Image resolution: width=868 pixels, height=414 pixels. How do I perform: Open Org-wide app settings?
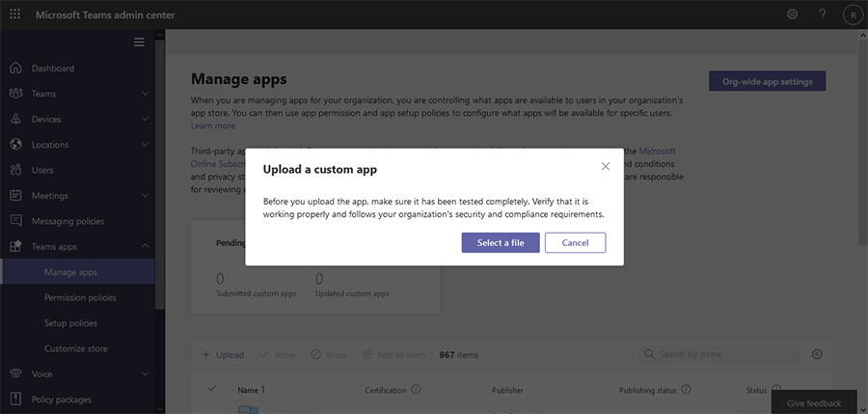[768, 81]
